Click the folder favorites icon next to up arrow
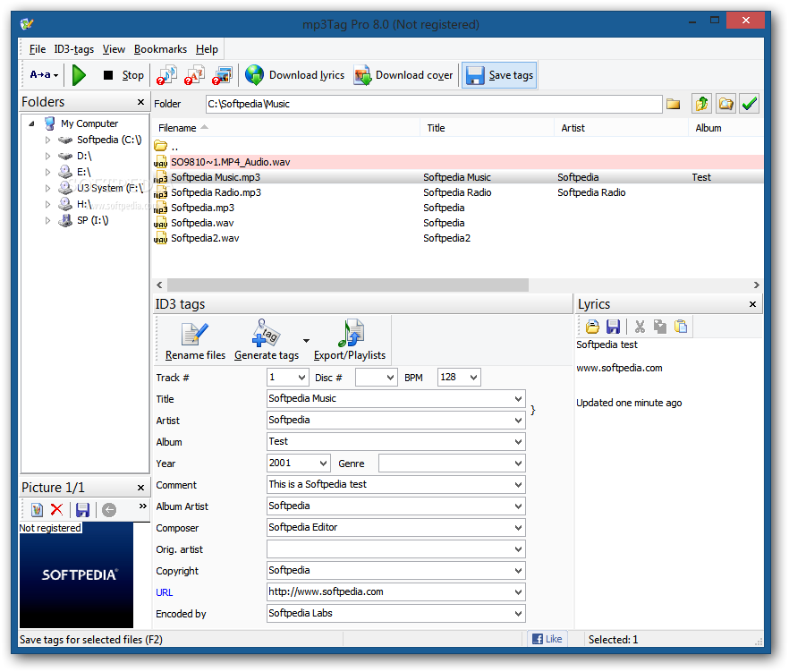 [x=725, y=104]
